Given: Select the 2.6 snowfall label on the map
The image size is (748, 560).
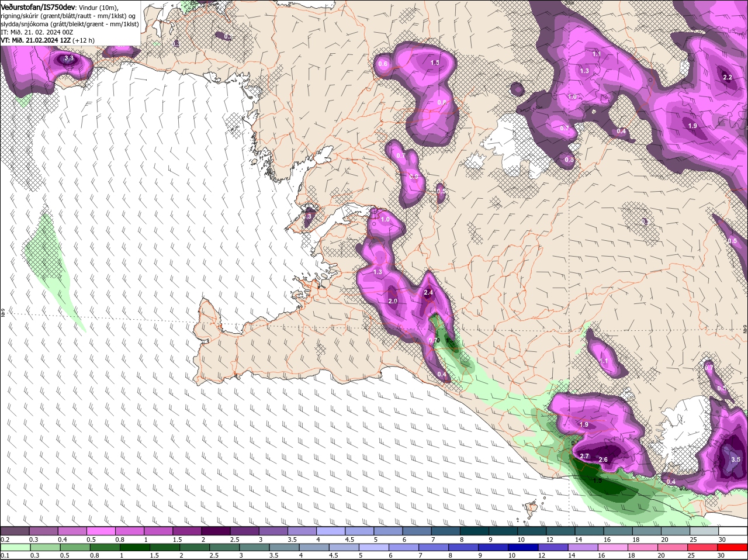Looking at the screenshot, I should [x=604, y=459].
